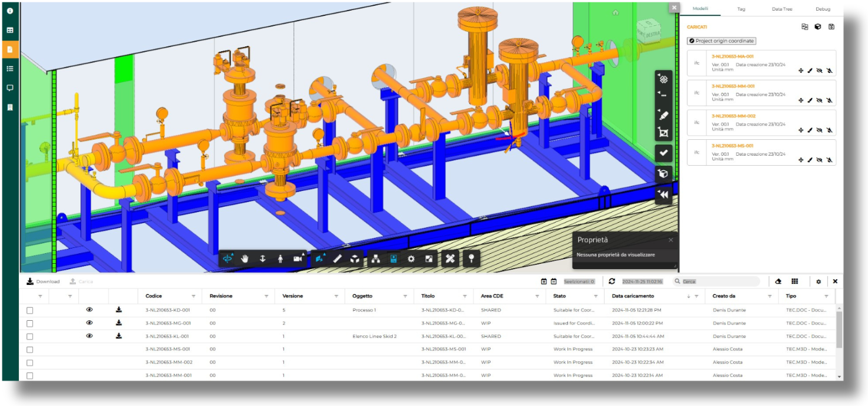Screen dimensions: 868x406
Task: Click the building icon in left sidebar
Action: pos(9,108)
